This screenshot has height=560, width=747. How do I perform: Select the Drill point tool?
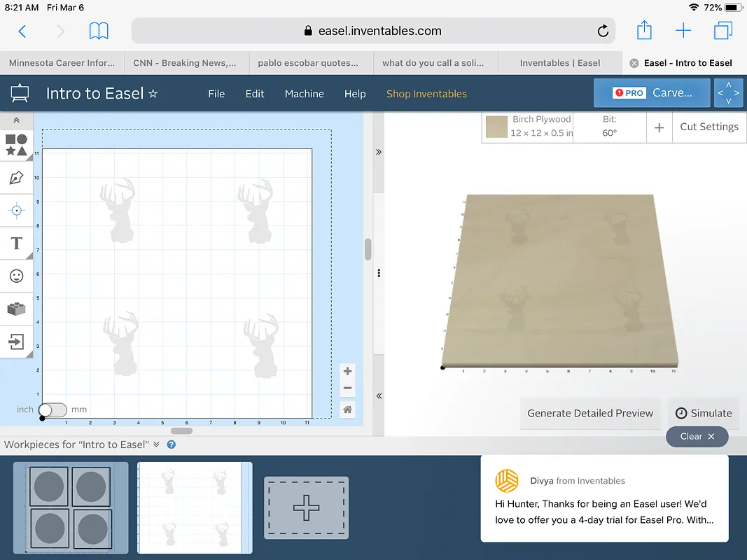16,211
